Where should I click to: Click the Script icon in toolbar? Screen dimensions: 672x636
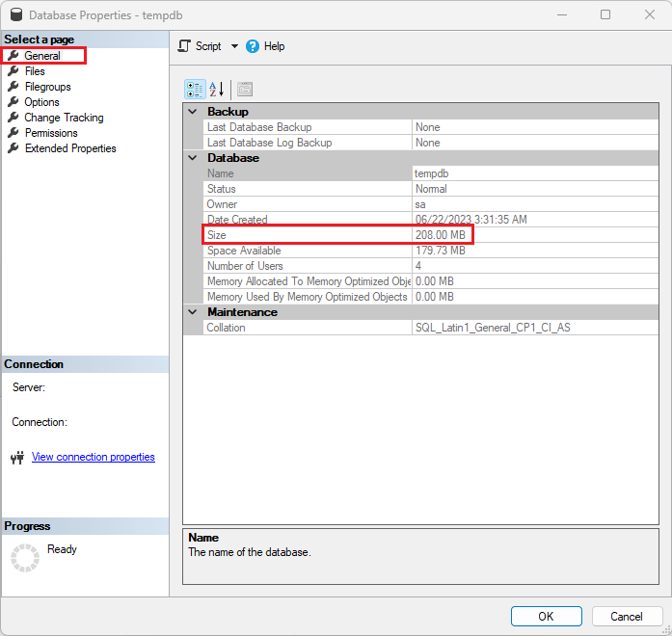(x=184, y=46)
